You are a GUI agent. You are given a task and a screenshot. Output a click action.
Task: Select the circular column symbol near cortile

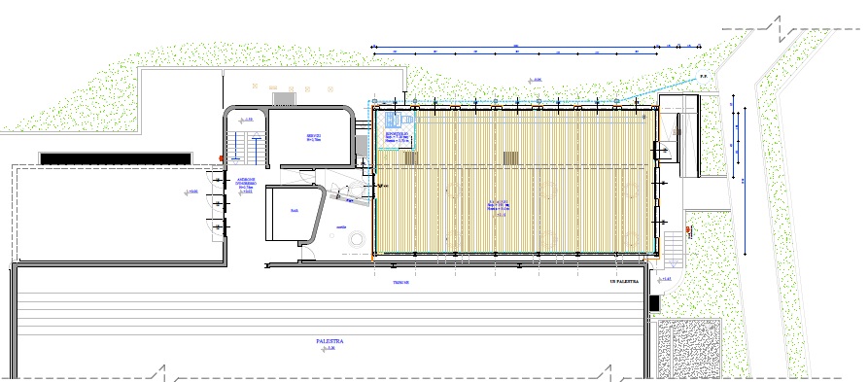pyautogui.click(x=356, y=240)
